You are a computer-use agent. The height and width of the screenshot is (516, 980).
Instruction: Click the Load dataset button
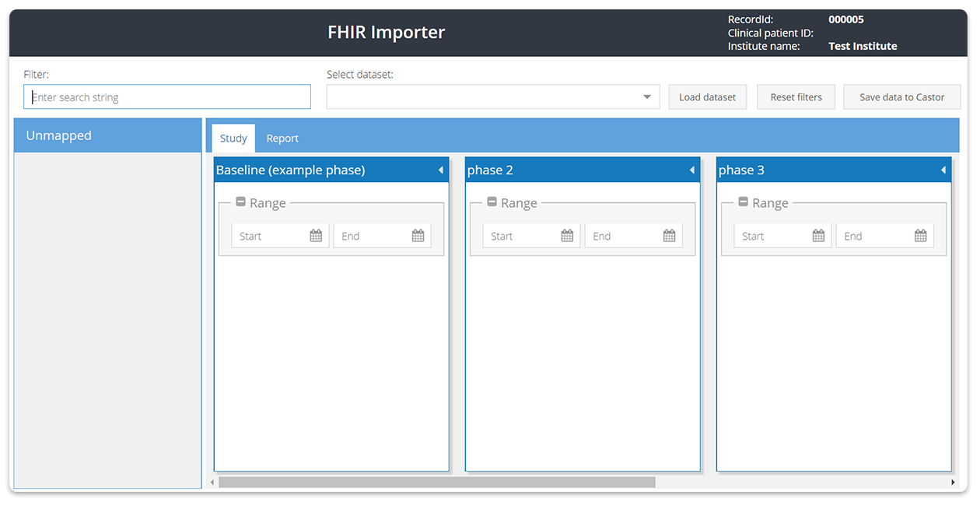pos(708,97)
